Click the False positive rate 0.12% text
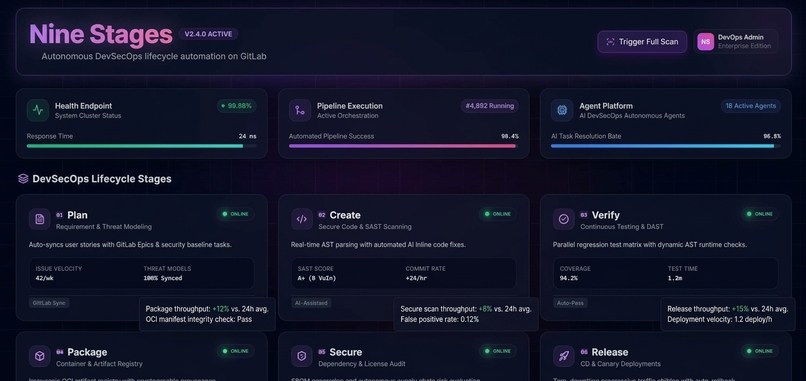The height and width of the screenshot is (381, 806). (x=439, y=319)
